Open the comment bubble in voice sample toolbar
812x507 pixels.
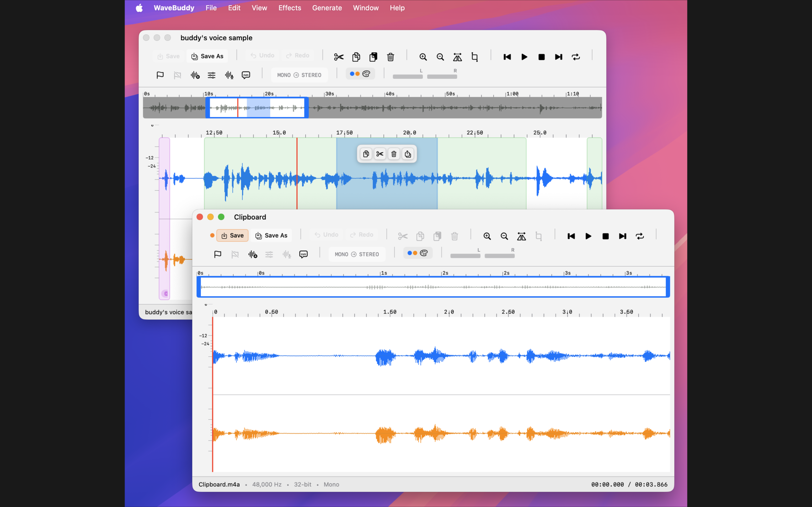246,75
